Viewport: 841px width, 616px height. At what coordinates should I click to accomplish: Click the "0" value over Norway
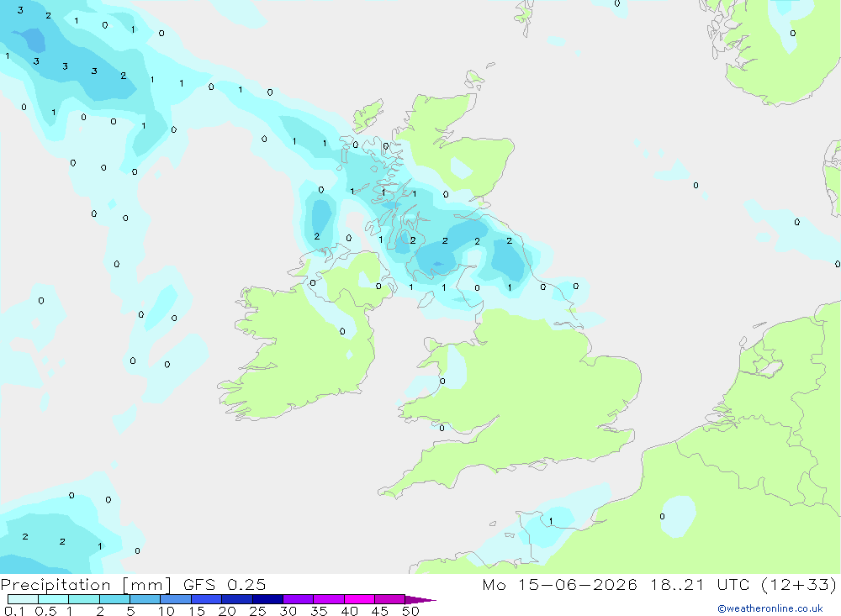click(x=793, y=34)
